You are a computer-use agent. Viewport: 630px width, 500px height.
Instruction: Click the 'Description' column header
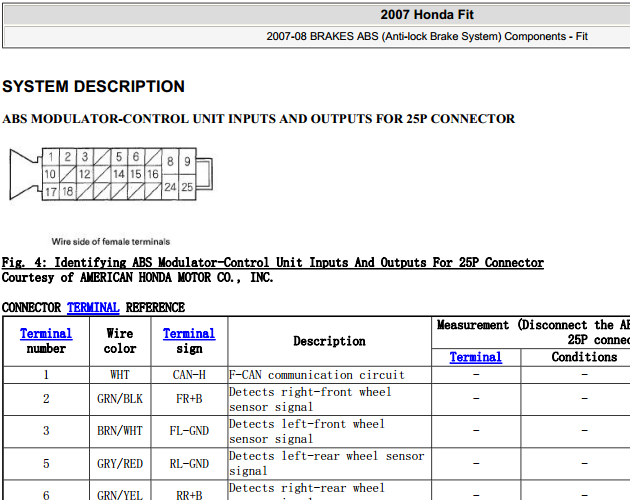[329, 341]
